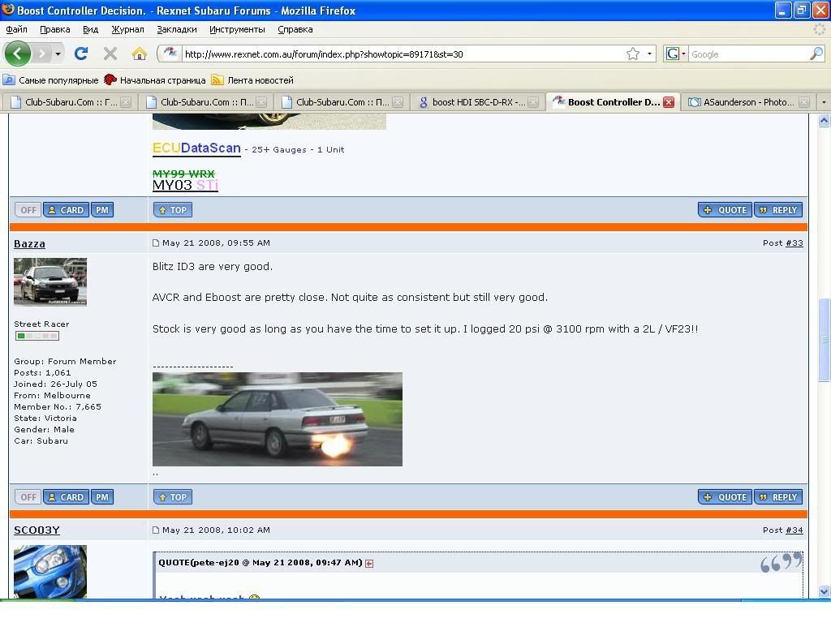Viewport: 831px width, 644px height.
Task: Close the first Club-Subaru.Com tab
Action: (126, 102)
